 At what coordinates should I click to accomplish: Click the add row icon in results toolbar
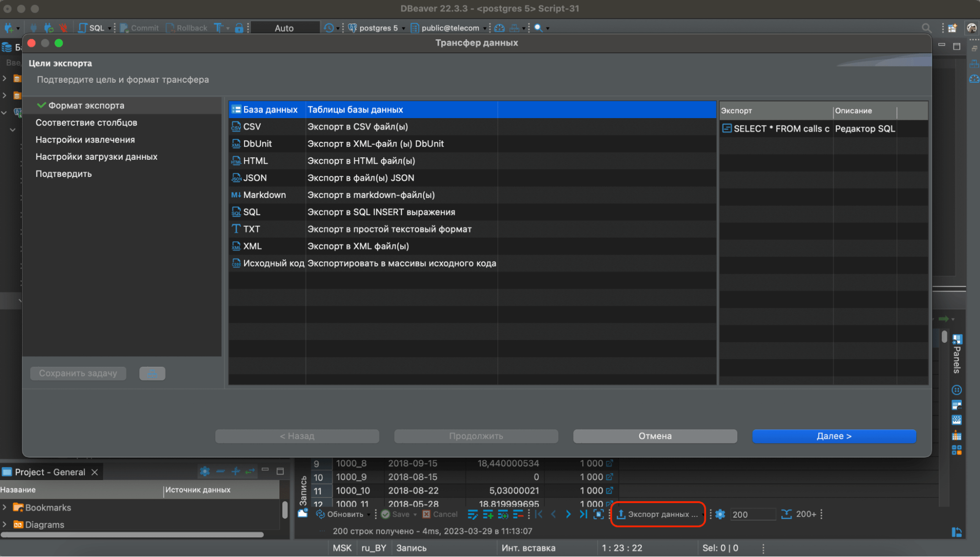(x=488, y=514)
